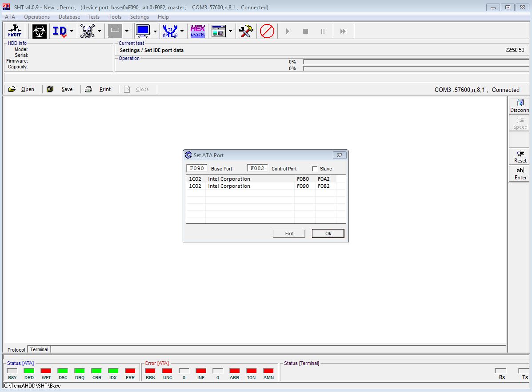This screenshot has height=392, width=532.
Task: Click the blue crab chip icon
Action: pos(170,31)
